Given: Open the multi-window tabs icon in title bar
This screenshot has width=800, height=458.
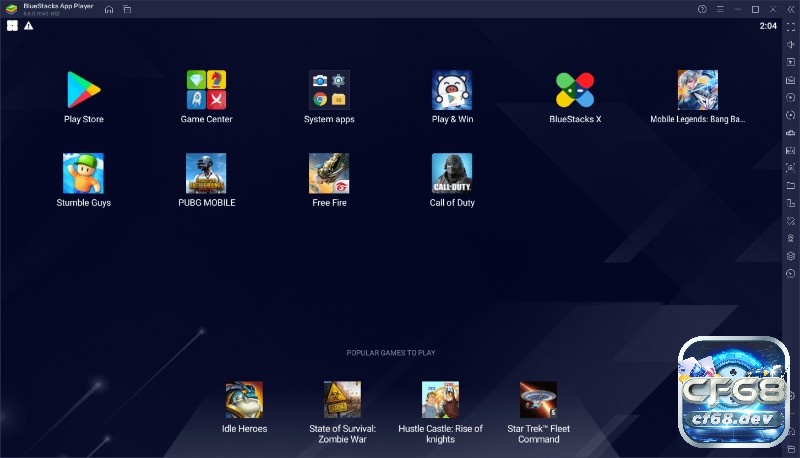Looking at the screenshot, I should [x=127, y=9].
